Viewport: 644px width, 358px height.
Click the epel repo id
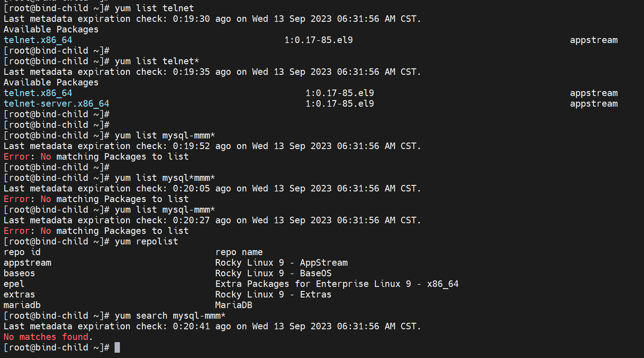point(14,284)
